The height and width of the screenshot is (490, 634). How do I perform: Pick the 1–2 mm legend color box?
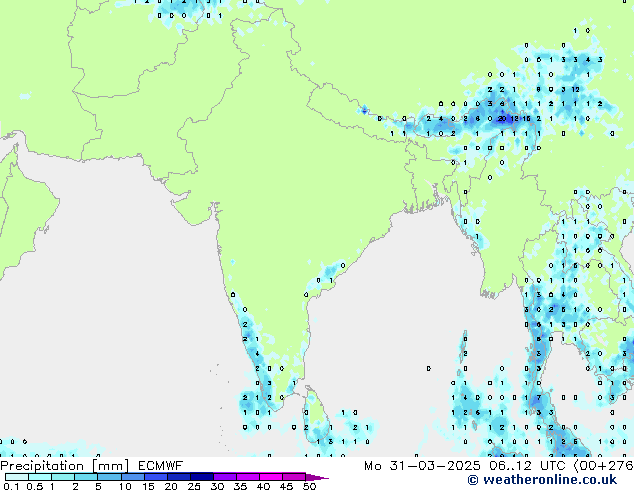tap(63, 477)
